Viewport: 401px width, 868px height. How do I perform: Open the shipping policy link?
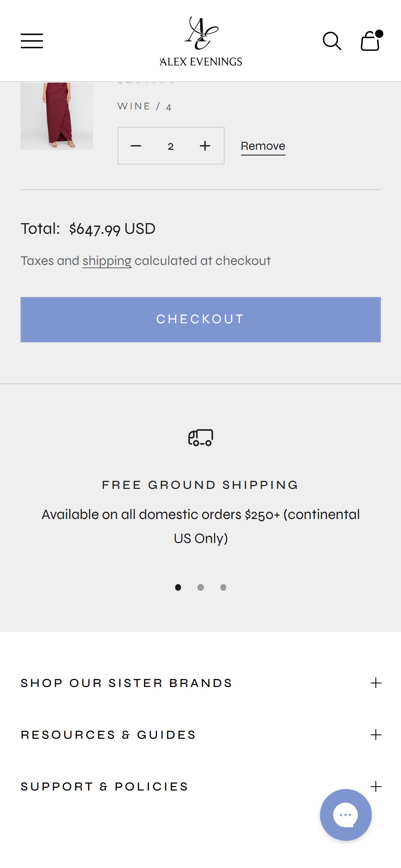click(x=107, y=261)
